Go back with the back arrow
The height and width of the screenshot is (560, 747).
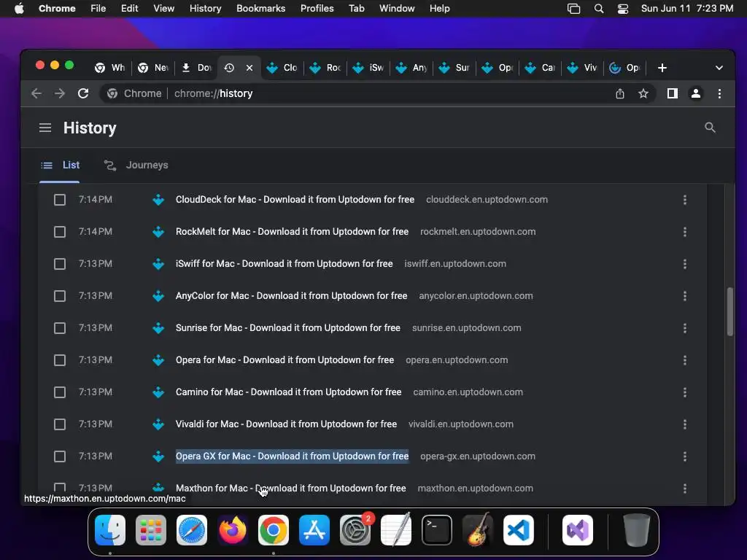pyautogui.click(x=36, y=93)
